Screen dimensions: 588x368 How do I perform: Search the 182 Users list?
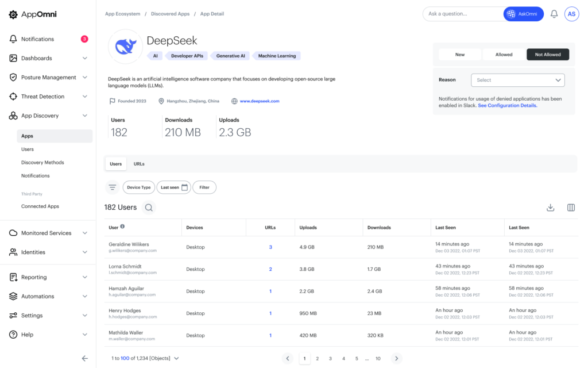pos(149,208)
